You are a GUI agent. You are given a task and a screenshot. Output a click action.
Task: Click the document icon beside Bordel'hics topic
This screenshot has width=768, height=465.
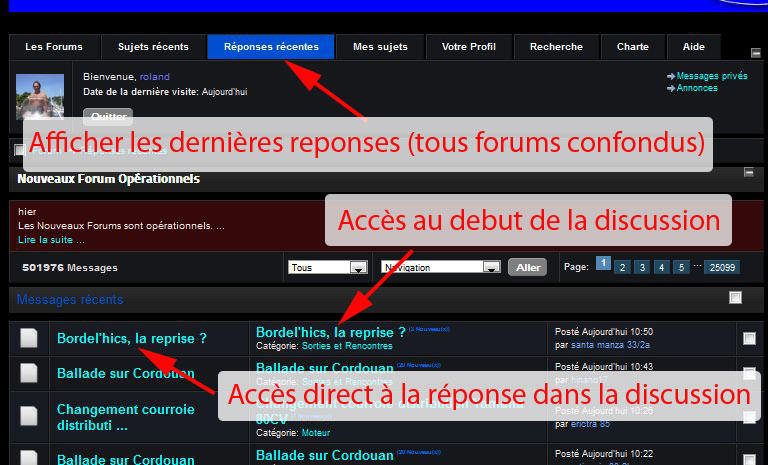point(29,339)
